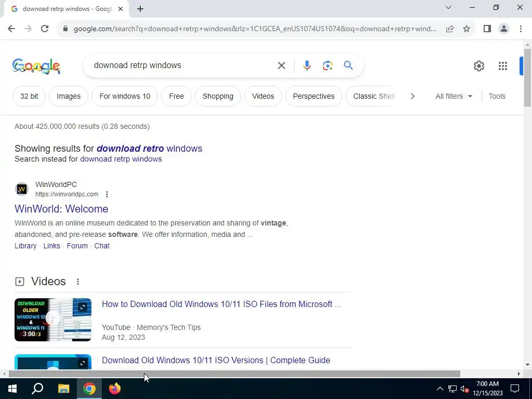Open Chrome's three-dot menu
The width and height of the screenshot is (532, 399).
(x=521, y=29)
